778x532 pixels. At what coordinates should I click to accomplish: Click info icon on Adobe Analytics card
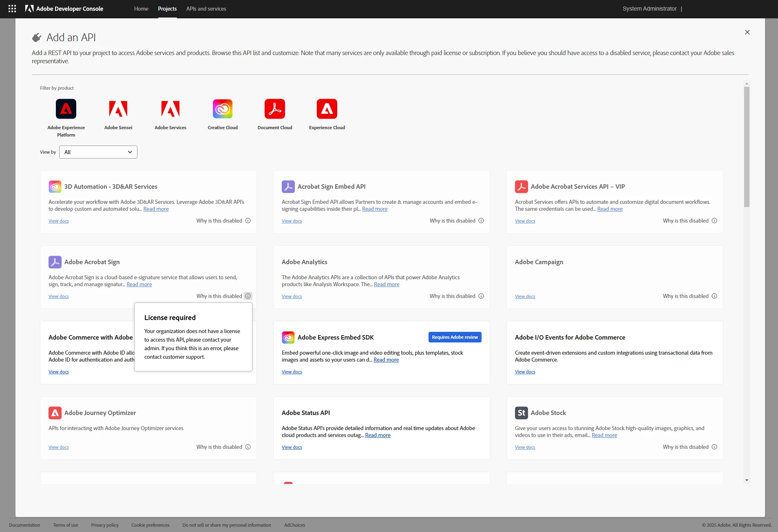[x=481, y=296]
